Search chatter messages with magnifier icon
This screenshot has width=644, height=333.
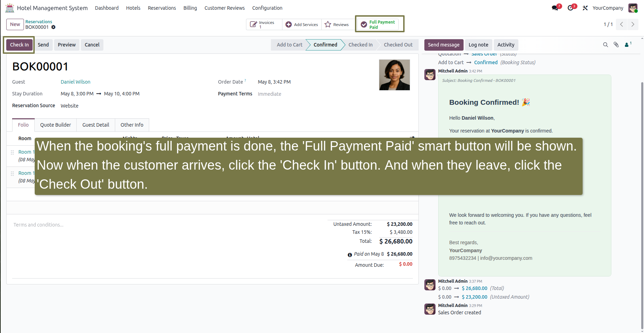(x=605, y=45)
